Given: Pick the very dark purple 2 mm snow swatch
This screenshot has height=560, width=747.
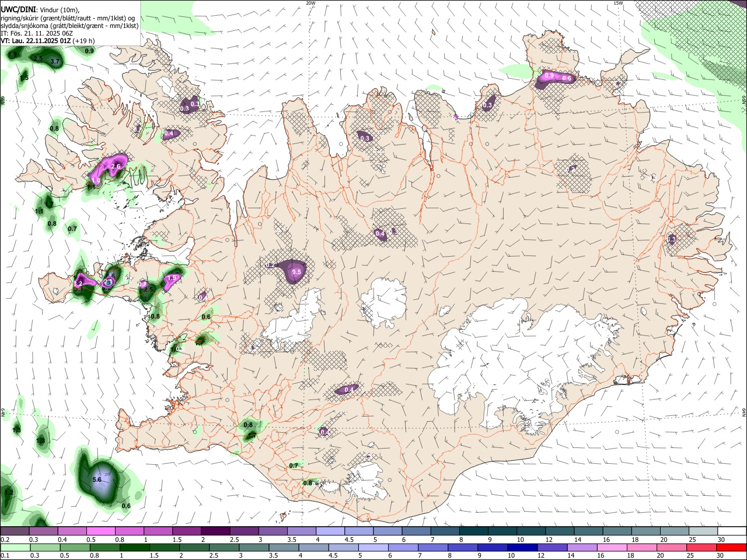Looking at the screenshot, I should coord(215,531).
